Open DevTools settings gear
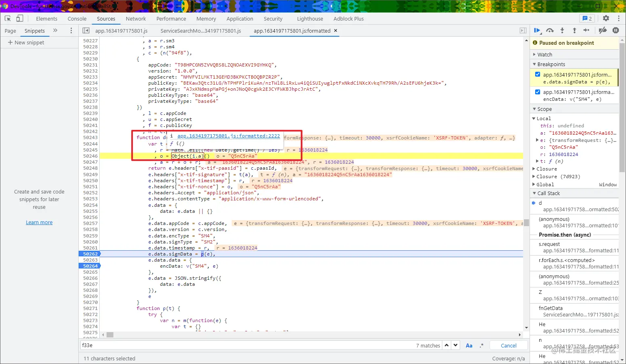Viewport: 626px width, 364px height. [606, 19]
